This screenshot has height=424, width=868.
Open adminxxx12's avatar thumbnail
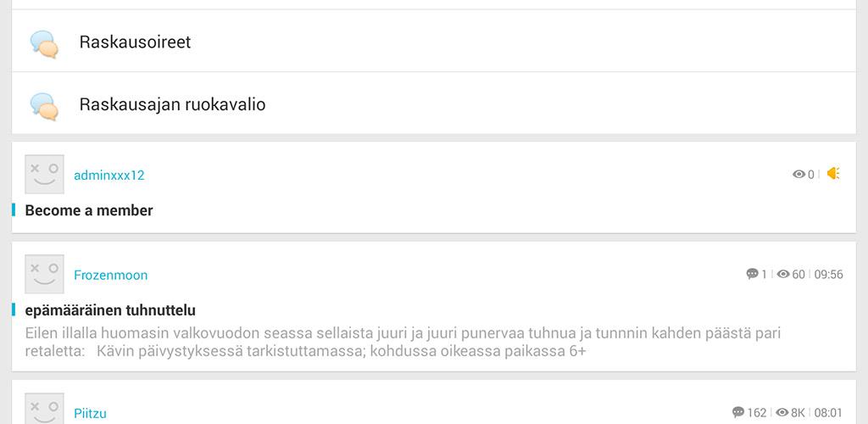click(45, 175)
